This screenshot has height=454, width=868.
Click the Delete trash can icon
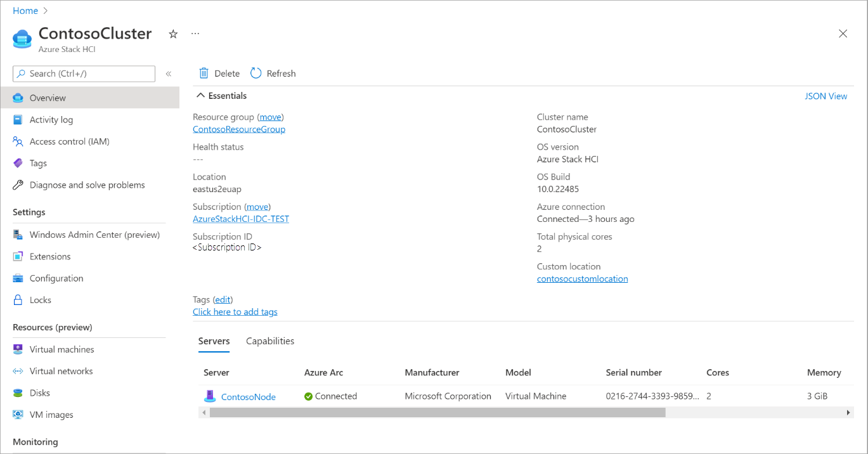click(204, 73)
